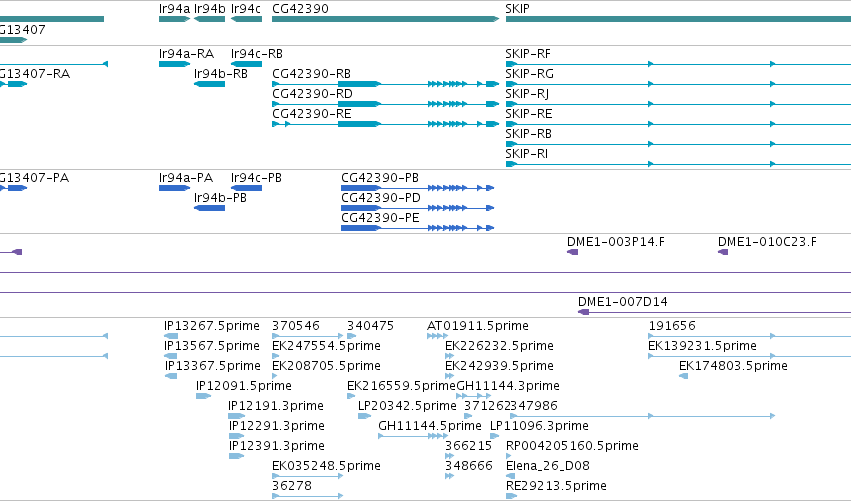Click the Ir94b-PB protein feature
Image resolution: width=851 pixels, height=501 pixels.
209,208
